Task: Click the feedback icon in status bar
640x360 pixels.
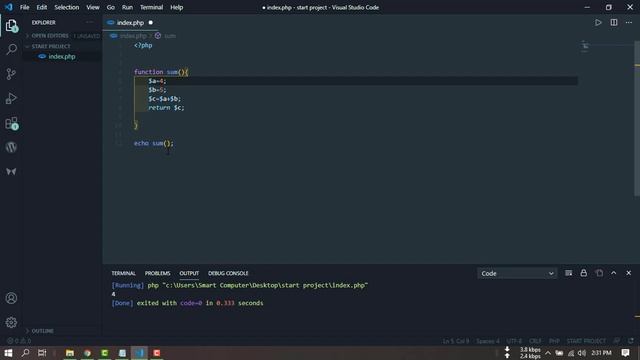Action: point(617,340)
